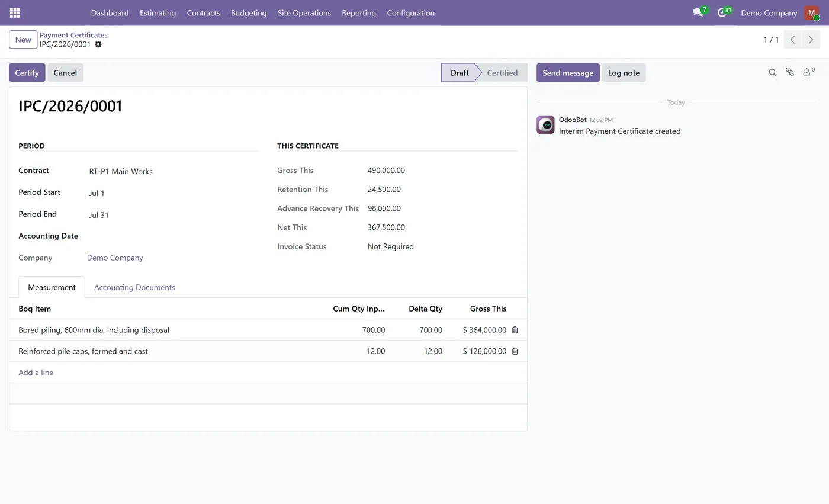Attach files using the paperclip icon

tap(790, 72)
